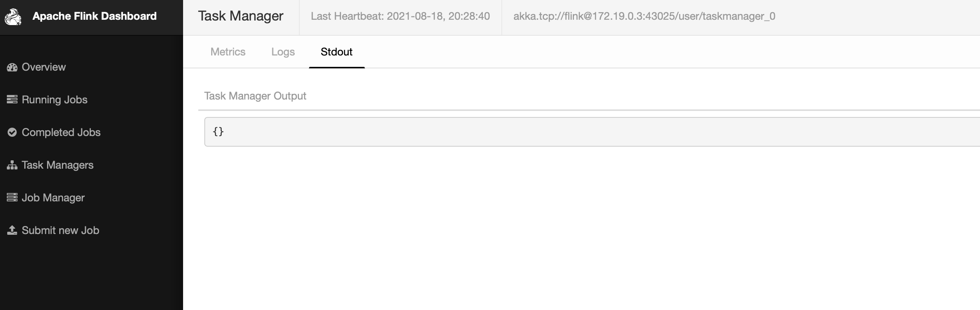980x310 pixels.
Task: Select Submit new Job link
Action: point(60,231)
